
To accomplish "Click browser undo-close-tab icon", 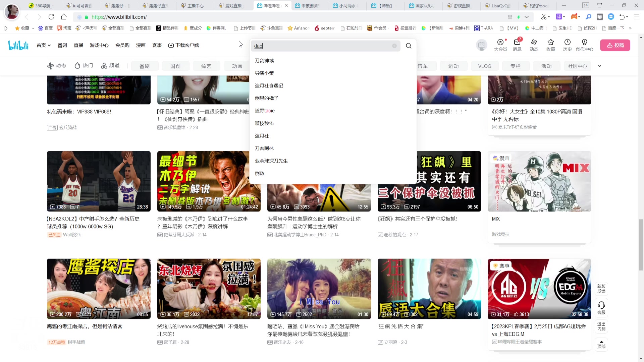I will click(622, 17).
